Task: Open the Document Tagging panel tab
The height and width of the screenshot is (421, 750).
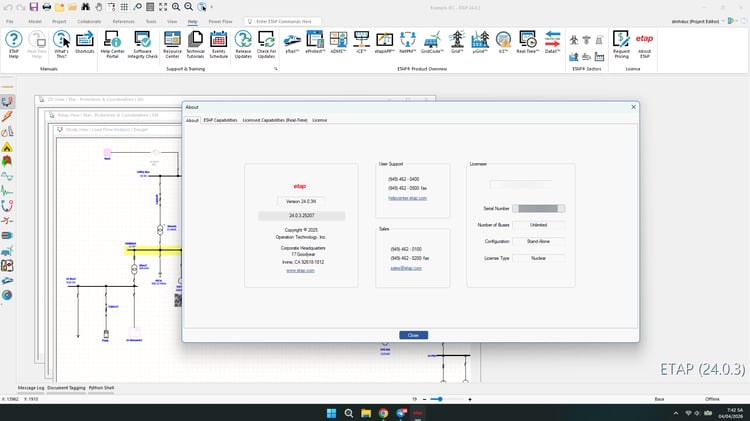Action: pos(66,388)
